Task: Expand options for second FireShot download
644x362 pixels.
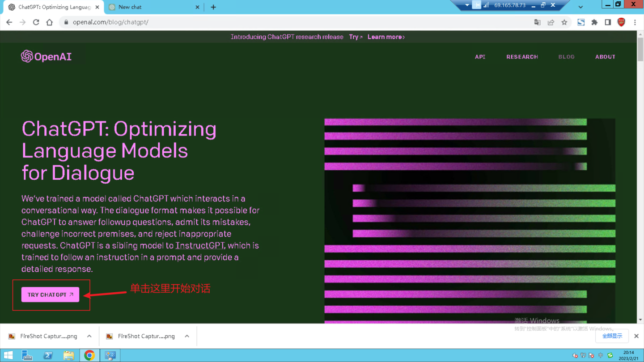Action: (x=187, y=336)
